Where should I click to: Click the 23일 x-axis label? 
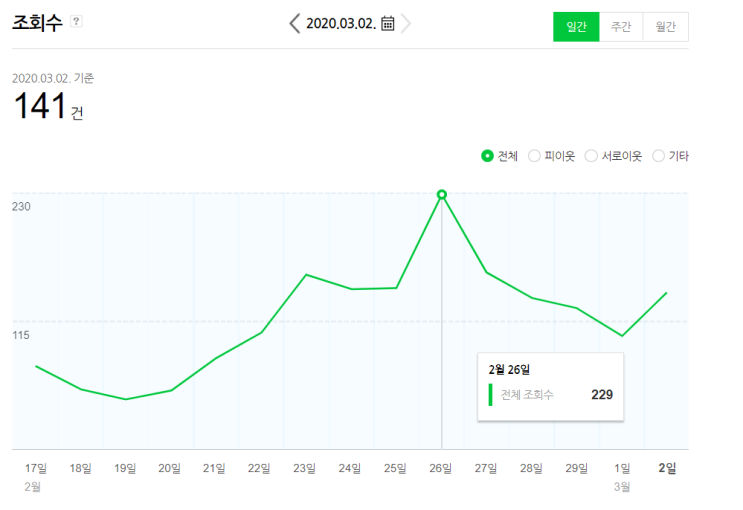click(304, 468)
